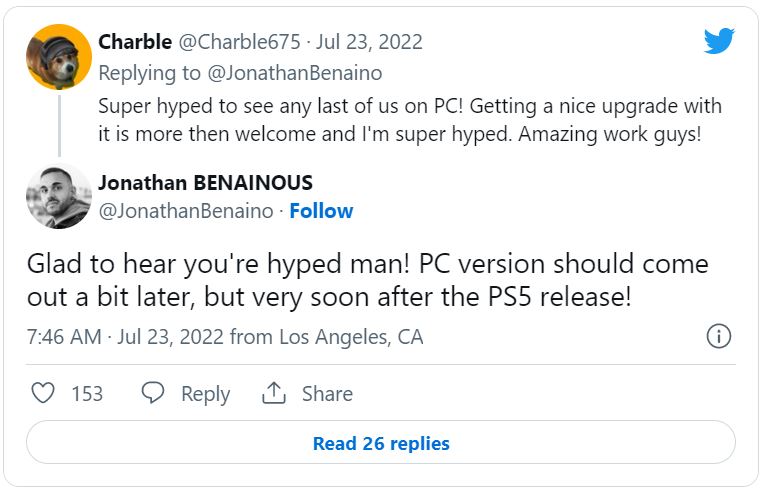The width and height of the screenshot is (761, 490).
Task: Click @JonathanBenaino handle below name
Action: (186, 211)
